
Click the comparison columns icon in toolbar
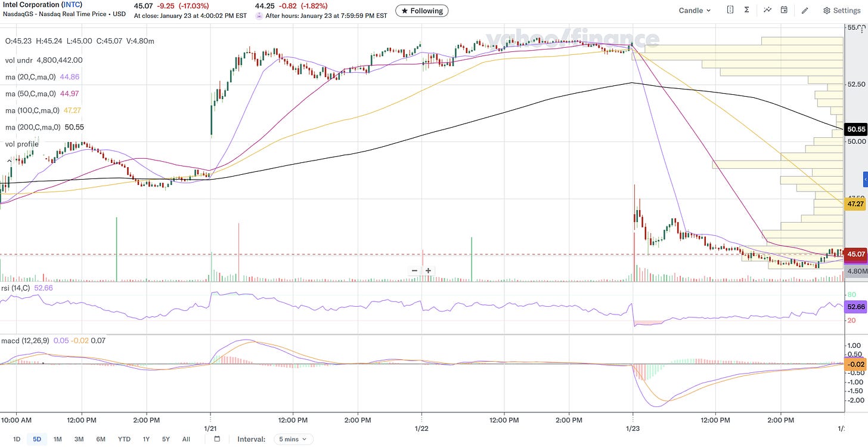pyautogui.click(x=730, y=10)
